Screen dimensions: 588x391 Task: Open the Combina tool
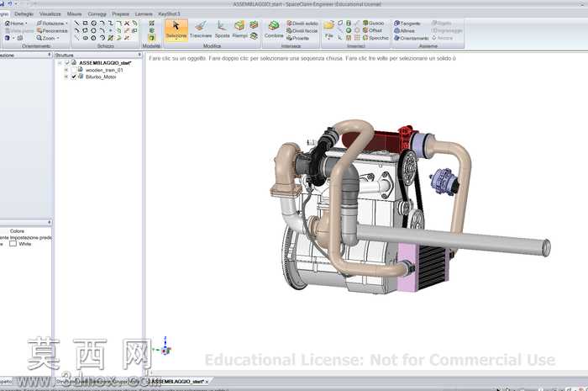274,30
